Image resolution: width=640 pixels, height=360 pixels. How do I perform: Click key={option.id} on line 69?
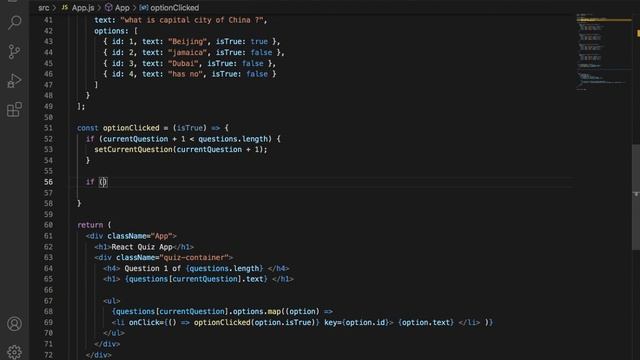click(x=358, y=322)
